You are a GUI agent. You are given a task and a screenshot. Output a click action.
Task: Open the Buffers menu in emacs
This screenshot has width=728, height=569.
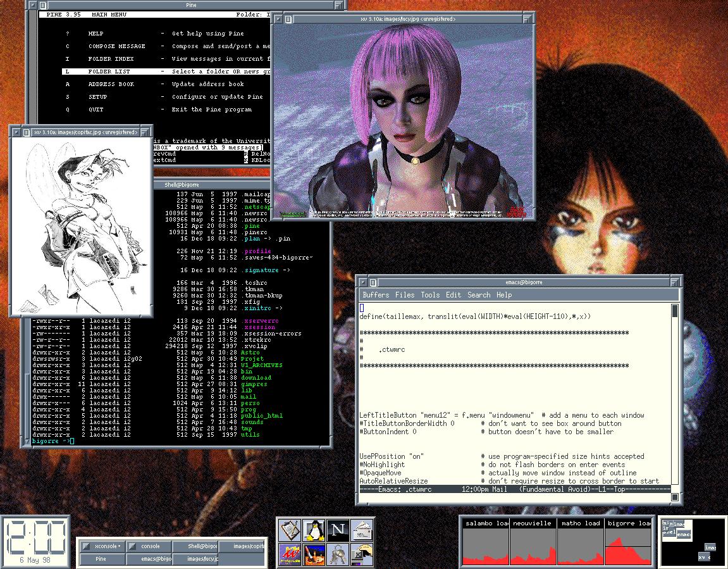tap(376, 294)
